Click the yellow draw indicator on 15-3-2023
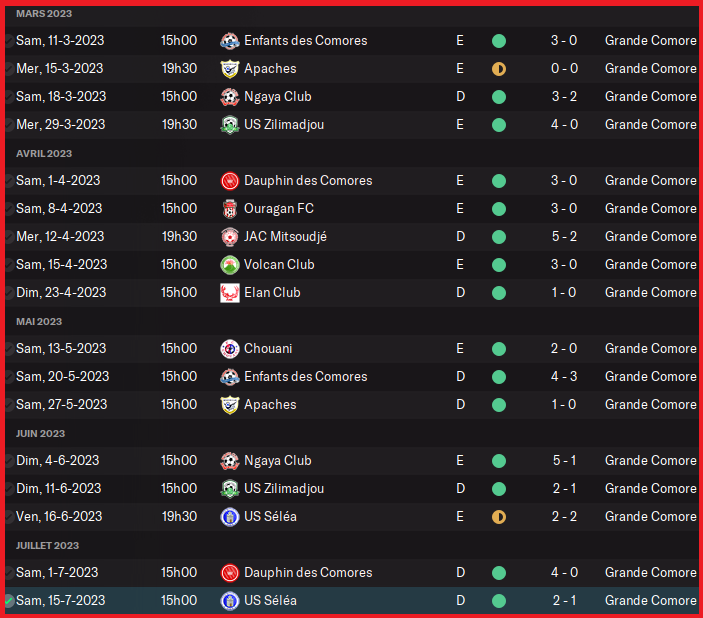703x618 pixels. point(499,69)
